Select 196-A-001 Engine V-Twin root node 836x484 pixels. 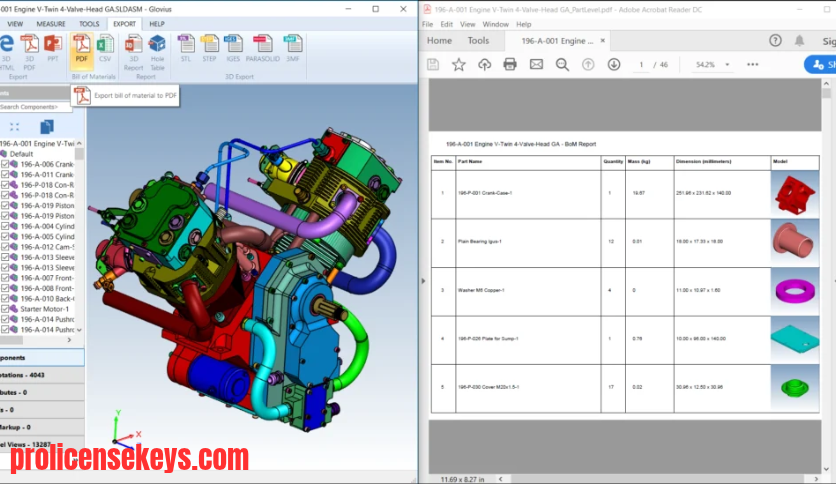pos(37,143)
